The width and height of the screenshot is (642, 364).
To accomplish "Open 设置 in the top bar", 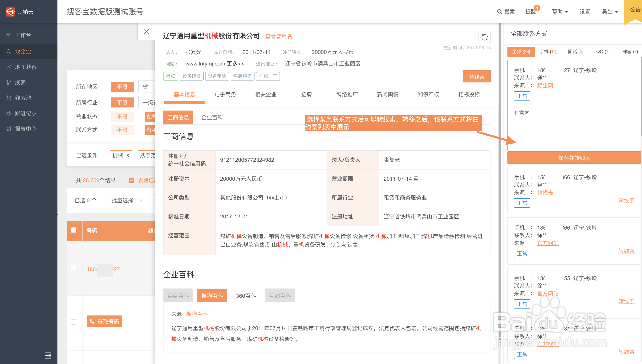I will pyautogui.click(x=585, y=12).
